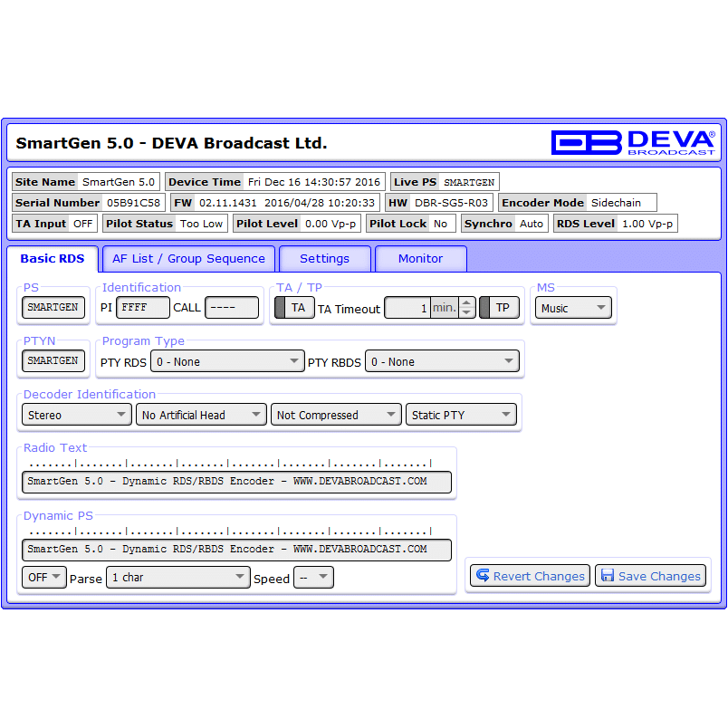Click the Dynamic PS text field
Viewport: 728px width, 728px height.
click(237, 550)
